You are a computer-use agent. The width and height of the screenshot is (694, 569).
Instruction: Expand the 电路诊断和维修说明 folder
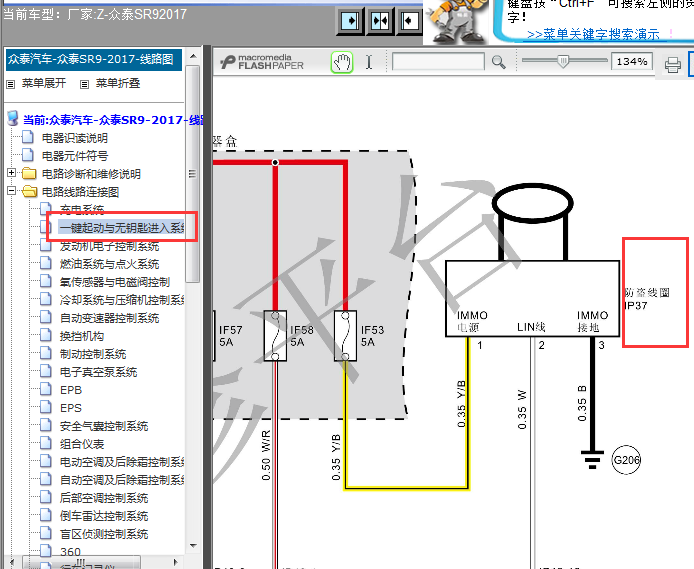(12, 173)
